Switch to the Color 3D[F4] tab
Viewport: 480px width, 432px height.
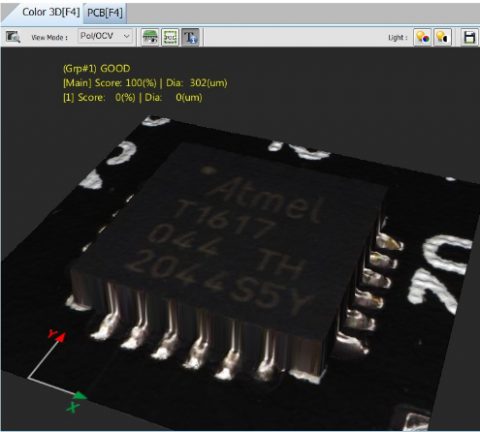click(x=50, y=13)
